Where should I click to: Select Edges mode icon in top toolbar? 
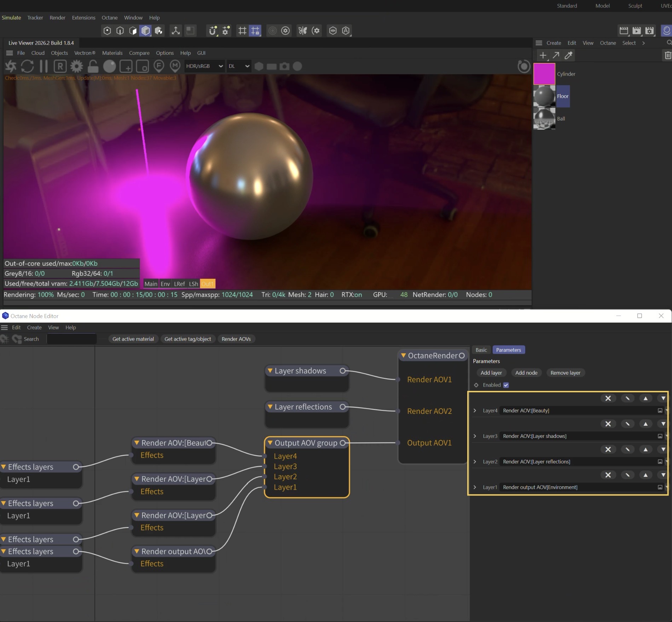pyautogui.click(x=120, y=31)
